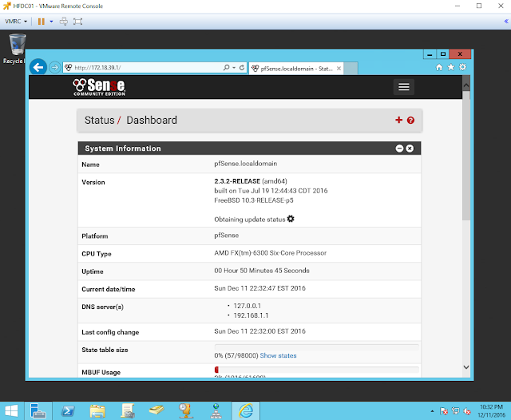Click the Windows Start button
The height and width of the screenshot is (420, 511).
12,410
